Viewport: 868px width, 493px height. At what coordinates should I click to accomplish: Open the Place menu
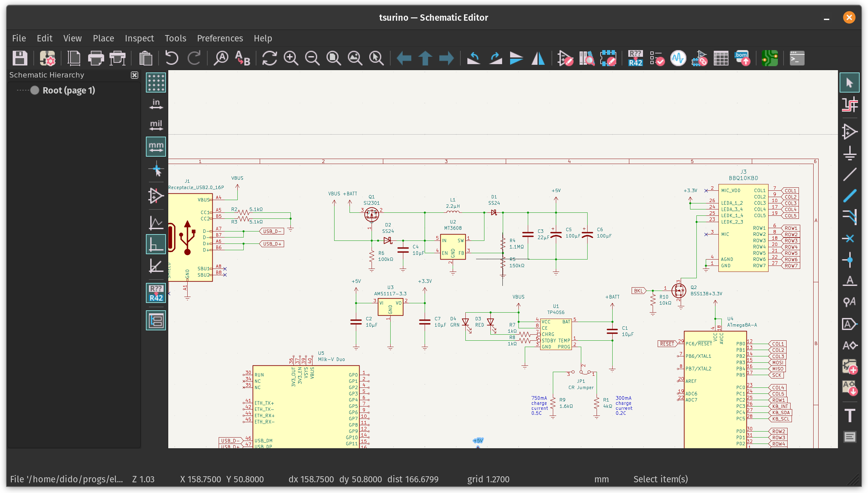[x=103, y=38]
